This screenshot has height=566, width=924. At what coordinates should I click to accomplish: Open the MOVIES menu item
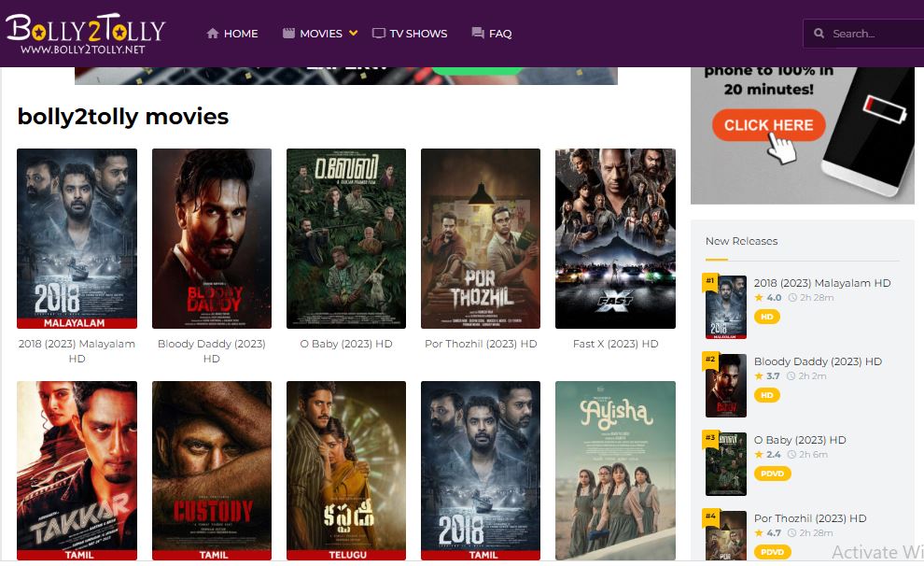320,34
